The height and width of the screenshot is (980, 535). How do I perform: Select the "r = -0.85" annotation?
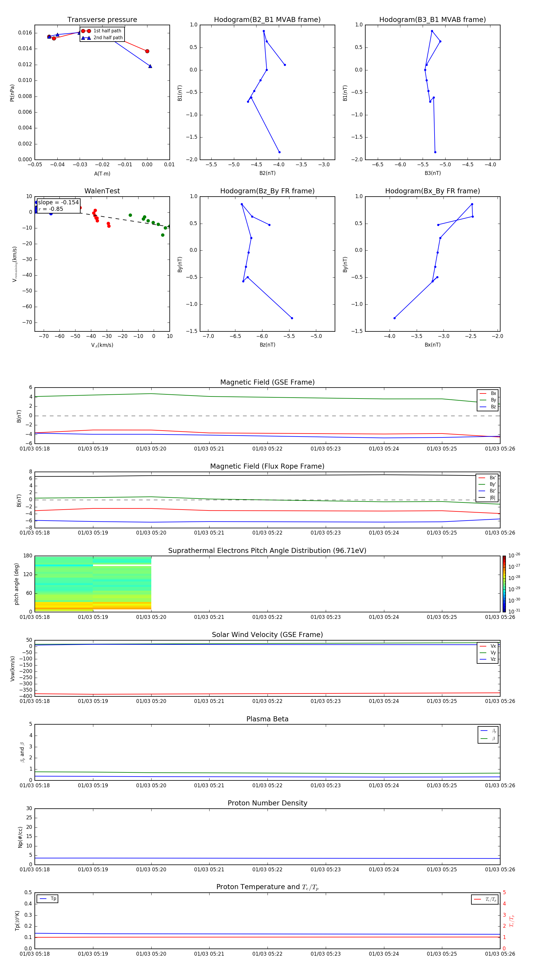click(51, 209)
